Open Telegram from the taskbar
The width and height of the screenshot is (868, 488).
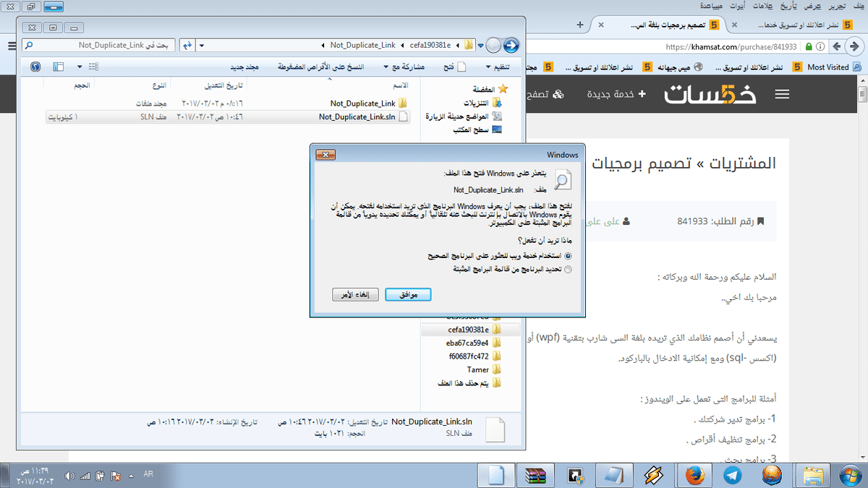pyautogui.click(x=732, y=475)
